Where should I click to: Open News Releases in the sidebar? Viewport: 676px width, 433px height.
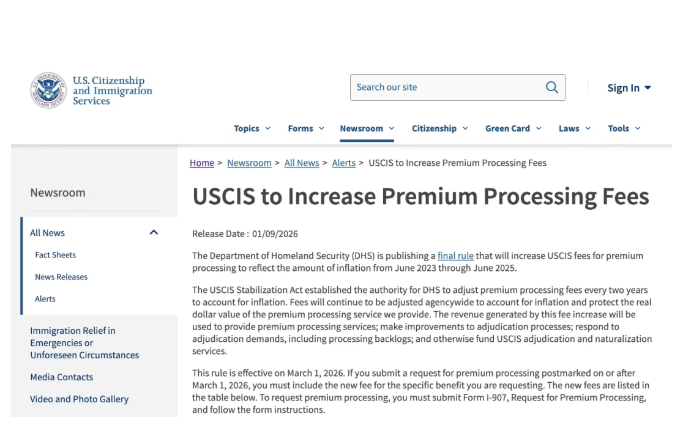(61, 277)
